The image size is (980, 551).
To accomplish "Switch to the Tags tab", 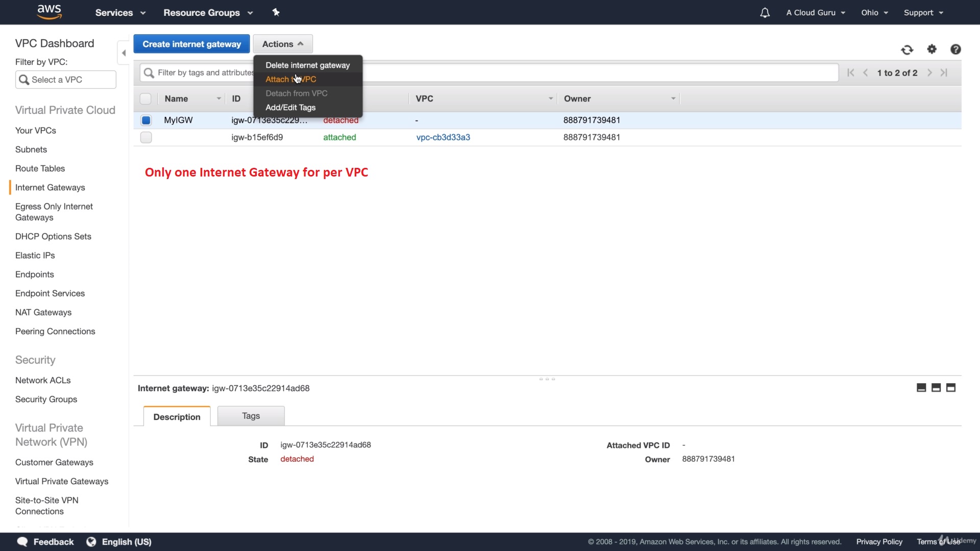I will (251, 416).
